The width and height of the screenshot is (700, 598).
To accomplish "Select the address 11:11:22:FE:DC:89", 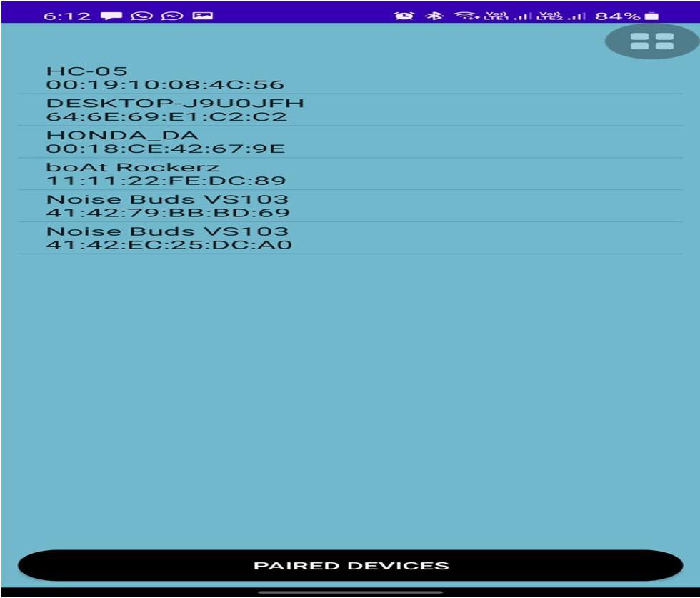I will [166, 181].
